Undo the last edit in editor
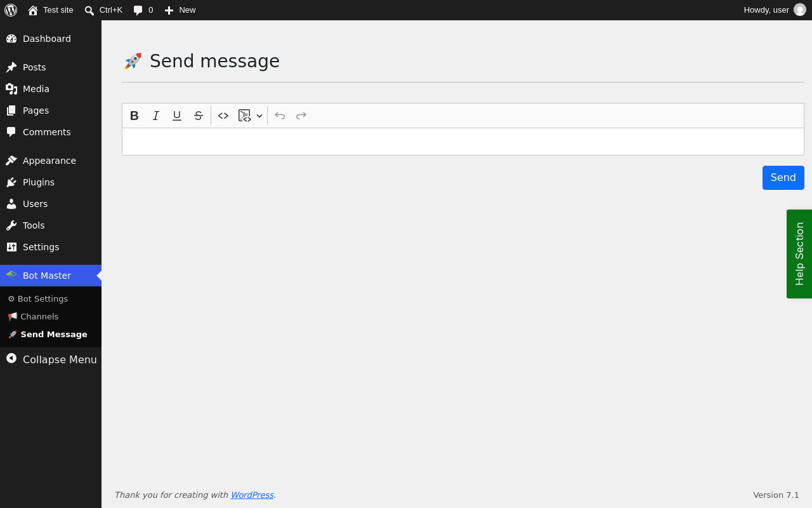 point(280,116)
